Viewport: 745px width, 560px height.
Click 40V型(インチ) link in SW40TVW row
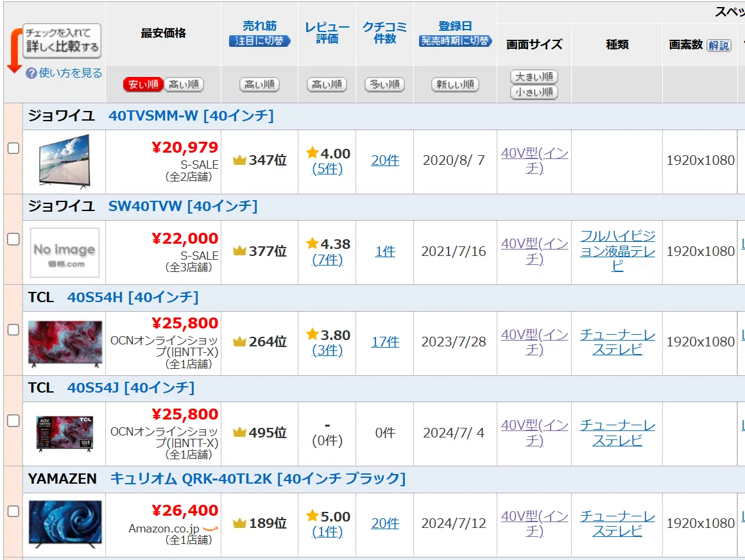click(x=535, y=251)
